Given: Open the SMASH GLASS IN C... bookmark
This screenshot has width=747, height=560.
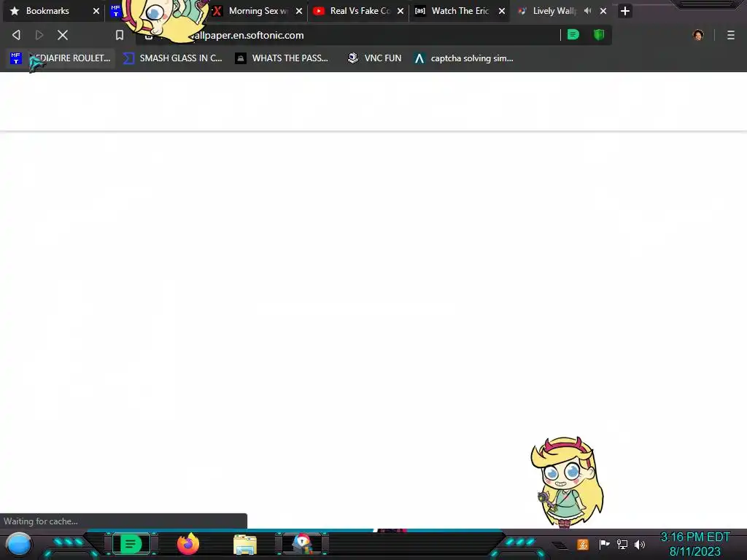Looking at the screenshot, I should click(172, 58).
